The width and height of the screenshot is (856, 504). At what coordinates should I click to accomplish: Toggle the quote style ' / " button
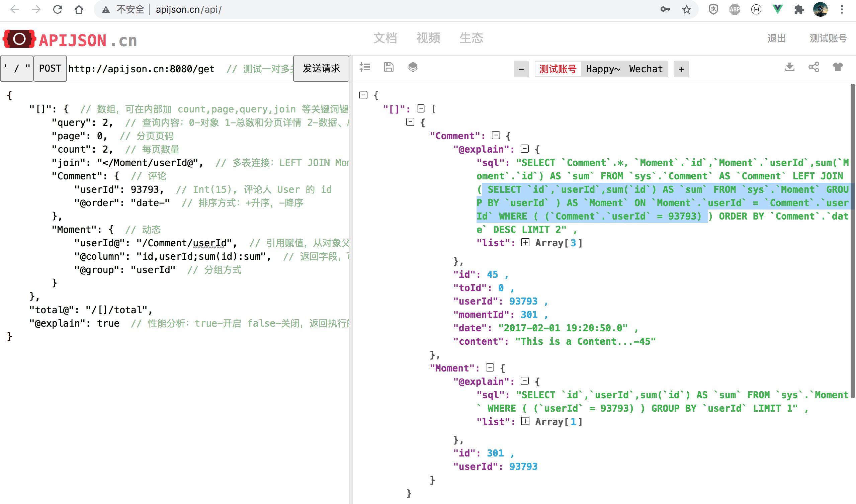[x=17, y=69]
